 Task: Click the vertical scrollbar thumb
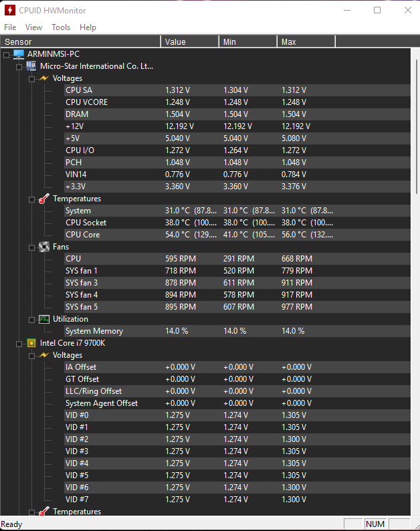pyautogui.click(x=416, y=126)
